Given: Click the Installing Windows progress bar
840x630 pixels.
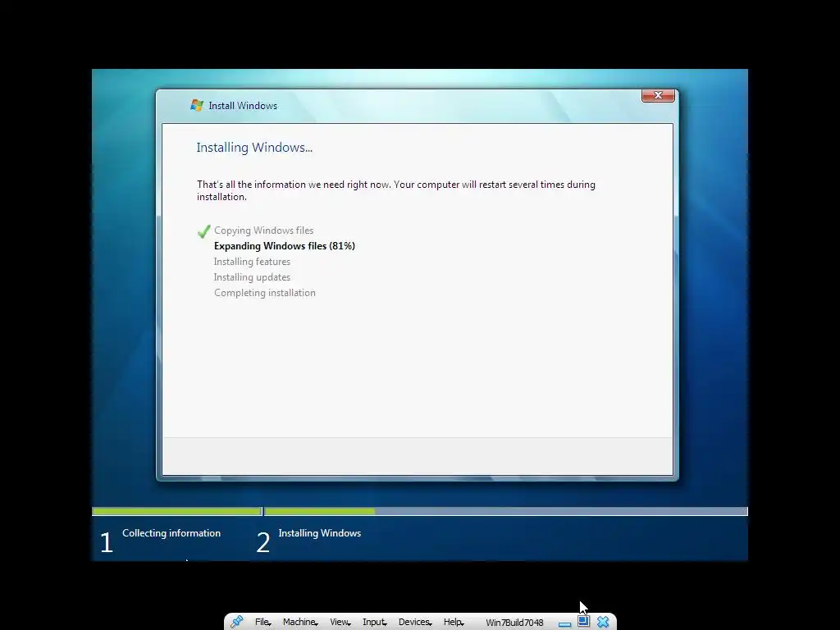Looking at the screenshot, I should [505, 512].
